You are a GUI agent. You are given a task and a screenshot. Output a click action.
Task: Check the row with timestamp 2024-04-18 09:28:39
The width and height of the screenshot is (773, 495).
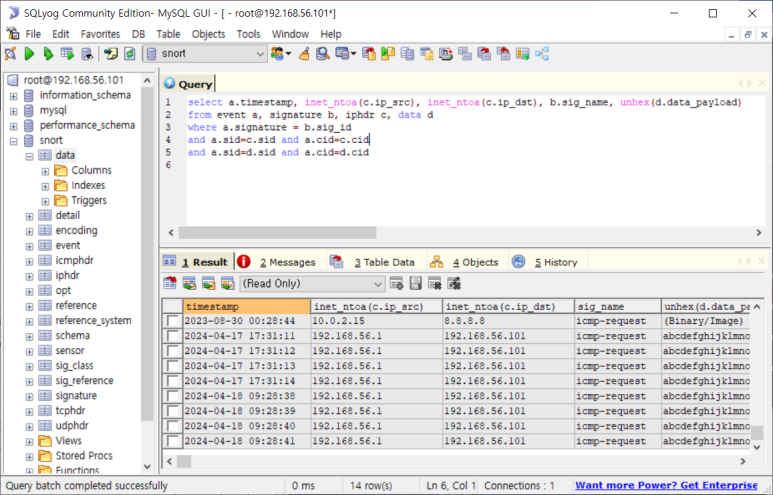[173, 411]
